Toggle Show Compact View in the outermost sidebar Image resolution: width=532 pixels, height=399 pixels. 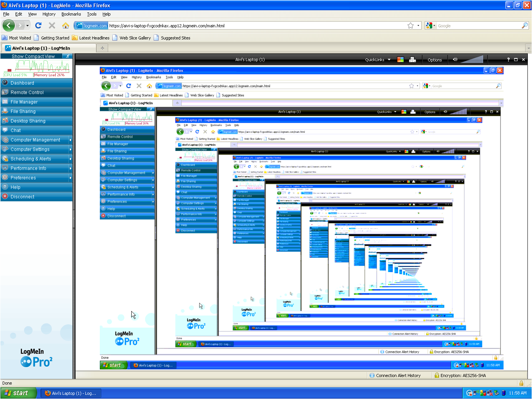pyautogui.click(x=36, y=56)
